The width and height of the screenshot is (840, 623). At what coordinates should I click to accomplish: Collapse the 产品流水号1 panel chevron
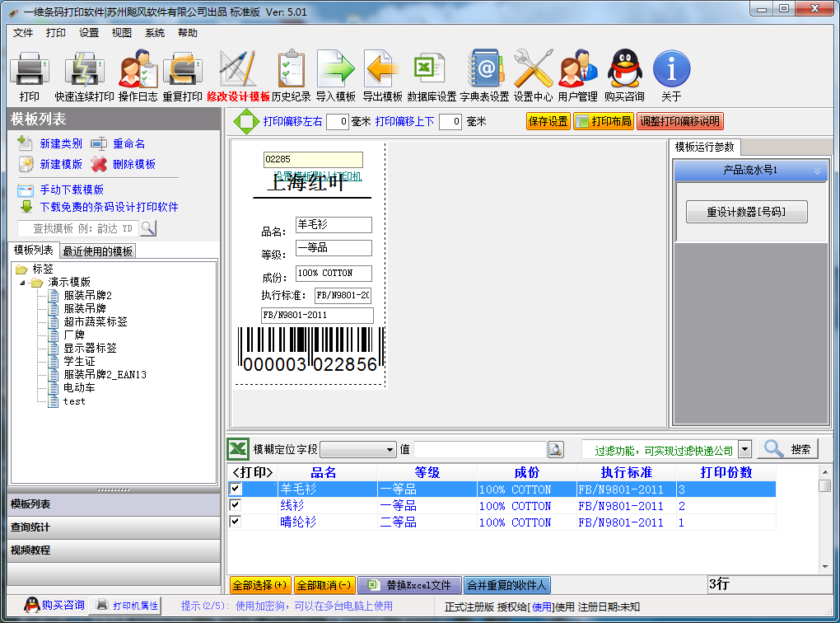[817, 171]
